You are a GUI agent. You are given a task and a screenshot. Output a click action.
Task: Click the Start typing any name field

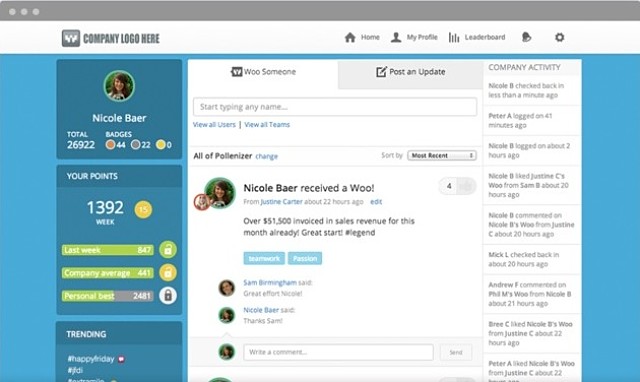pos(335,107)
